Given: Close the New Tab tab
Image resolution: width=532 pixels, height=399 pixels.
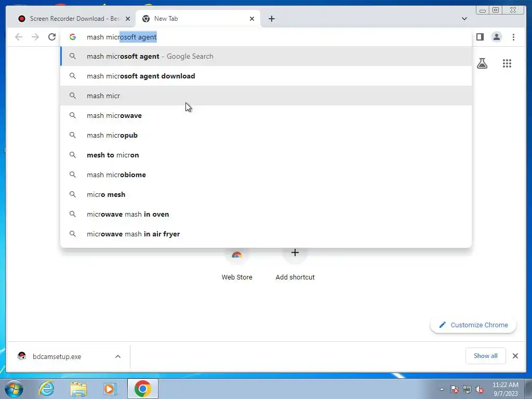Looking at the screenshot, I should pyautogui.click(x=252, y=19).
